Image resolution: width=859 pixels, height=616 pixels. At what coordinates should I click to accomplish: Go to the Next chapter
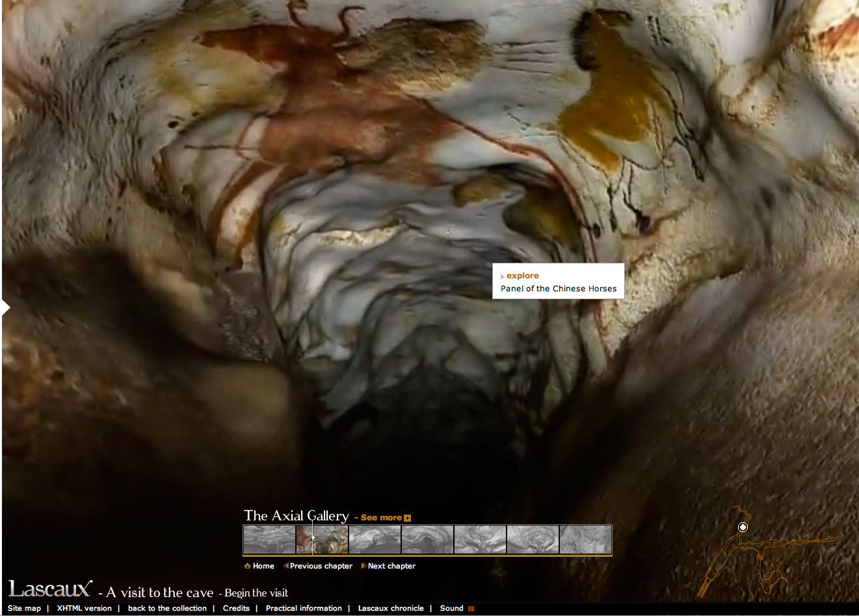pos(391,566)
